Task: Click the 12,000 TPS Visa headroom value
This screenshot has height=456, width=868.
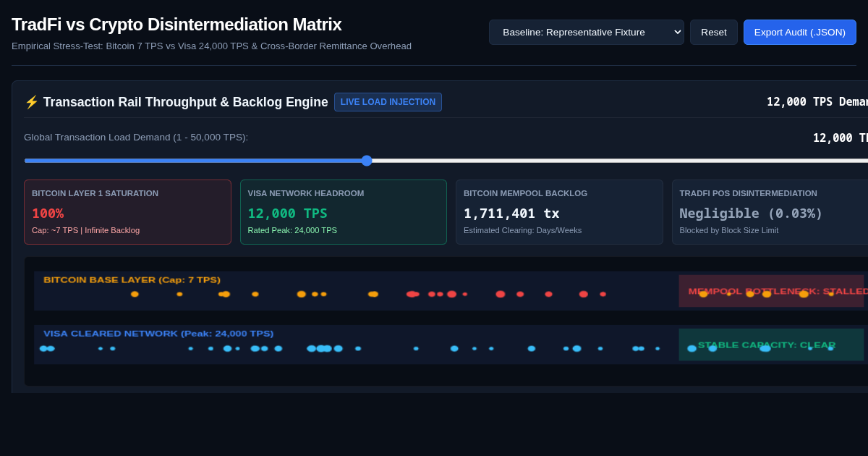Action: click(288, 214)
